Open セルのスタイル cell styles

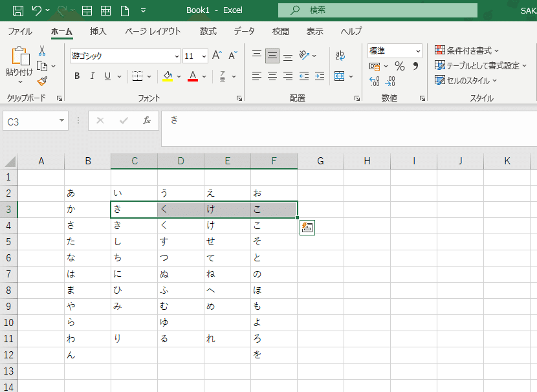coord(466,81)
